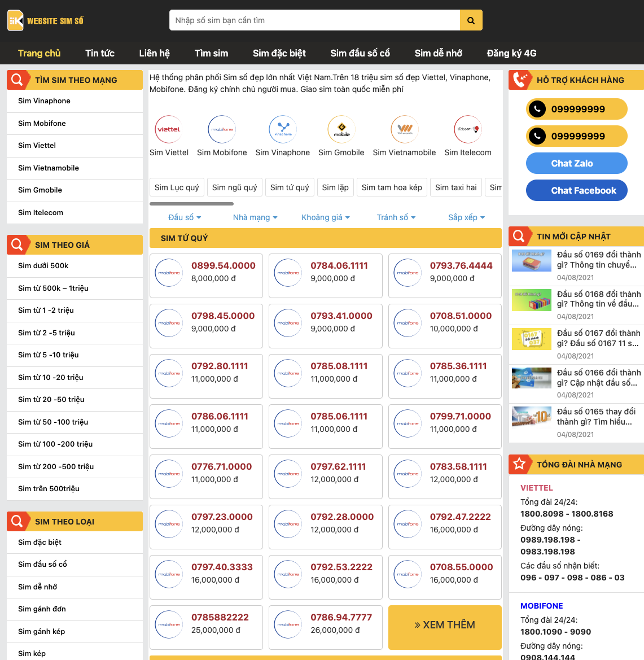This screenshot has height=660, width=644.
Task: Click the Itelecom carrier icon
Action: pyautogui.click(x=467, y=129)
